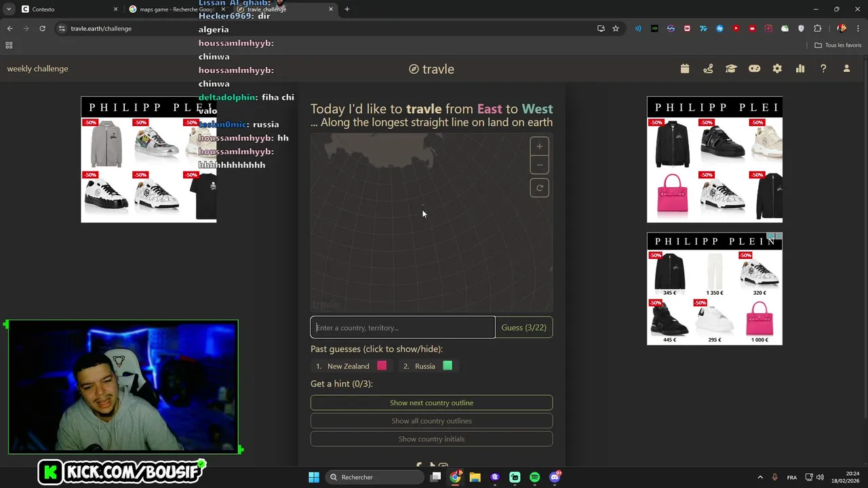Open the user account icon in travle header
868x488 pixels.
(x=846, y=68)
